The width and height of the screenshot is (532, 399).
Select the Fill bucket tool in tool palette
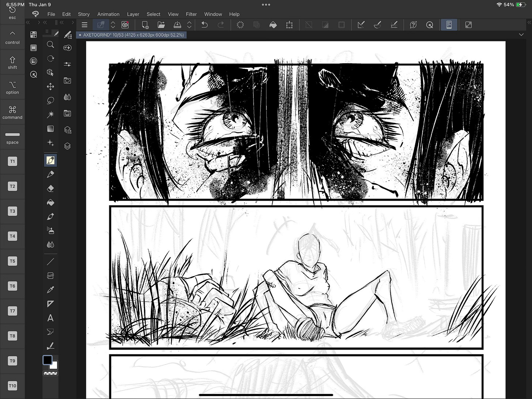click(50, 203)
